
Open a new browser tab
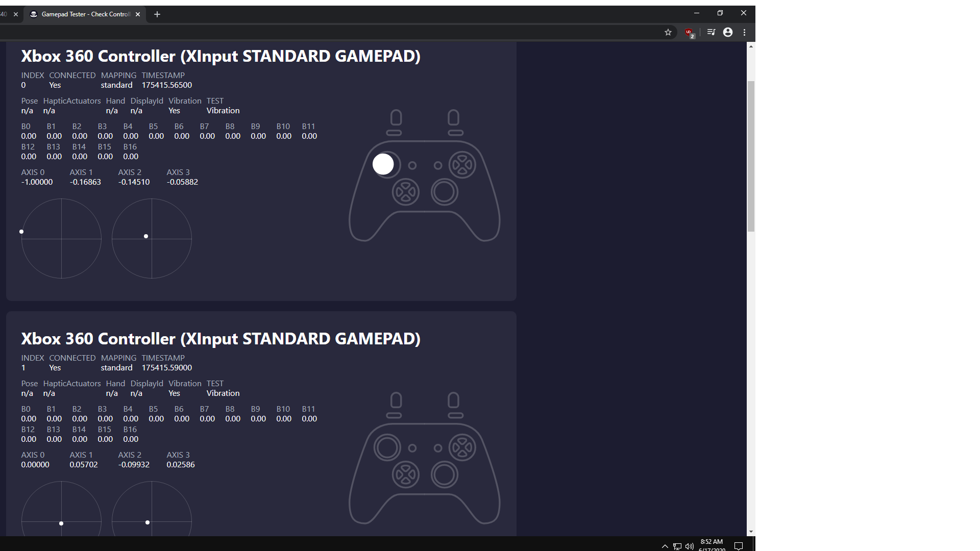(157, 14)
